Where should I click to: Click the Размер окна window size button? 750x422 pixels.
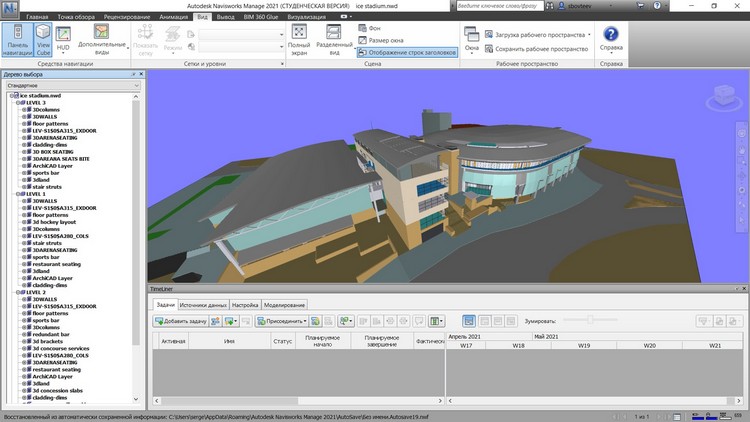381,40
